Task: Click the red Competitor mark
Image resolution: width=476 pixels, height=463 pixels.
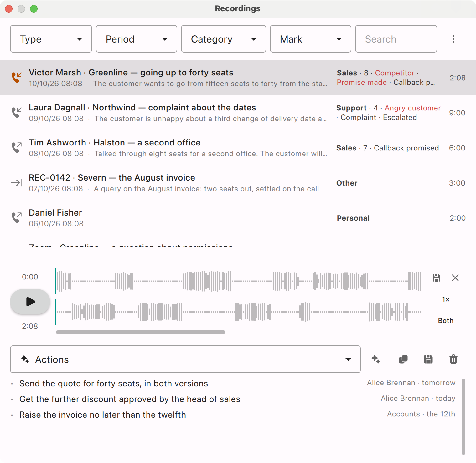Action: pyautogui.click(x=395, y=73)
